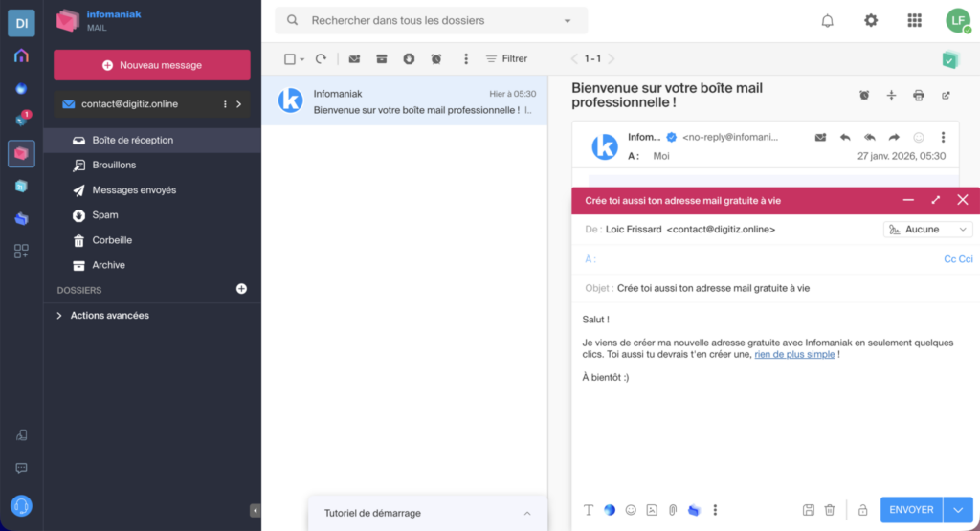Open the AI assistant icon in composer
980x531 pixels.
coord(610,510)
